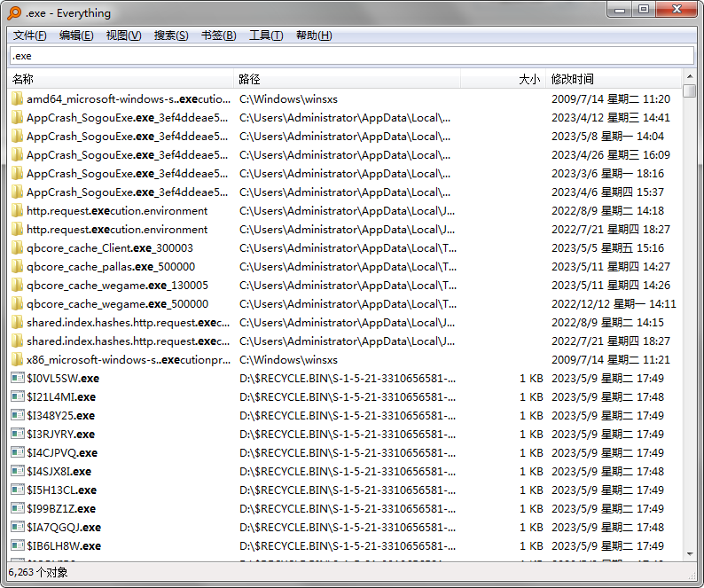704x588 pixels.
Task: Click folder icon for qbcore_cache_Client.exe_300003
Action: click(17, 248)
